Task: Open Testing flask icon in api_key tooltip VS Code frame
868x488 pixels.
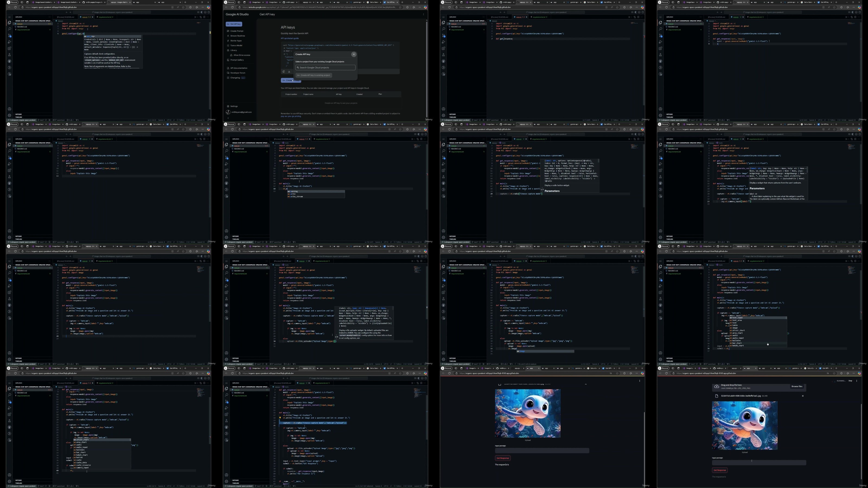Action: [x=9, y=54]
